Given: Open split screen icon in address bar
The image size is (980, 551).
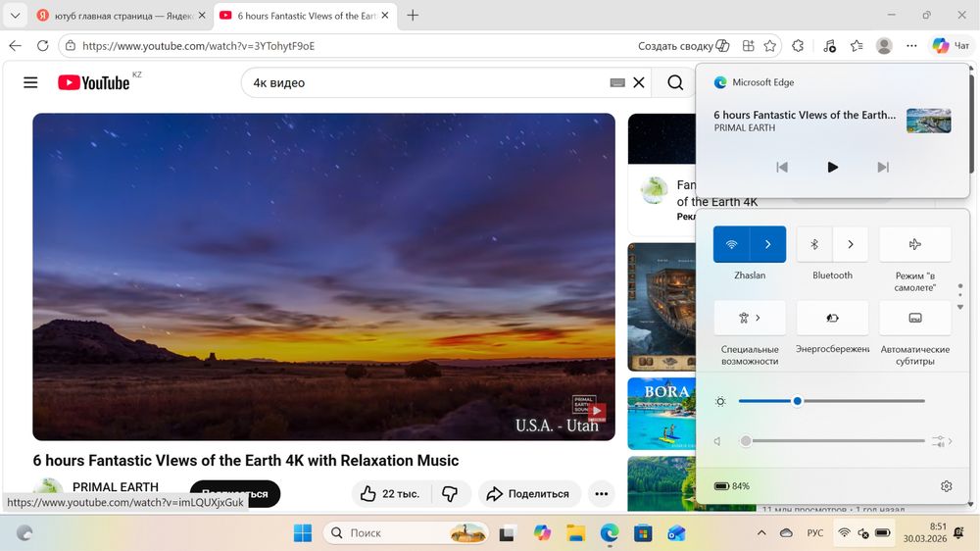Looking at the screenshot, I should pos(748,46).
